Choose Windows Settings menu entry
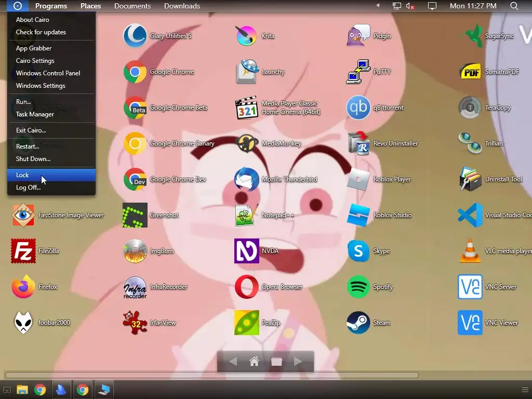This screenshot has width=532, height=399. [51, 86]
